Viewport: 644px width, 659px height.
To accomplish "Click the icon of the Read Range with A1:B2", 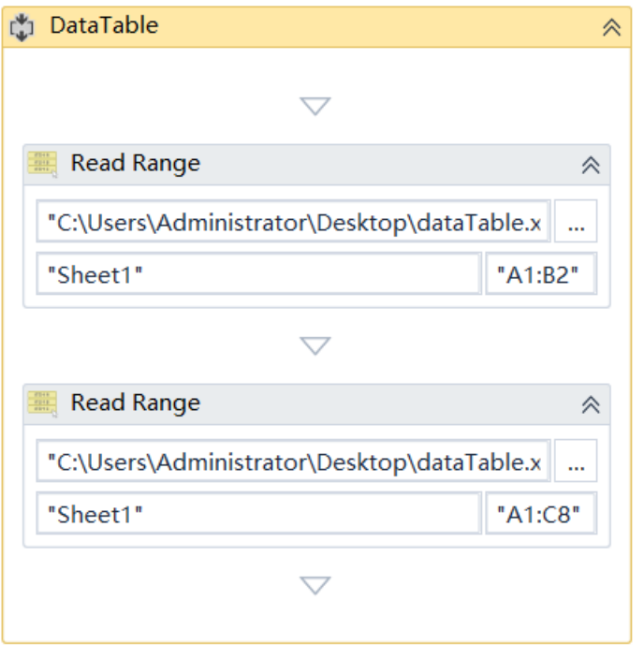I will 42,164.
